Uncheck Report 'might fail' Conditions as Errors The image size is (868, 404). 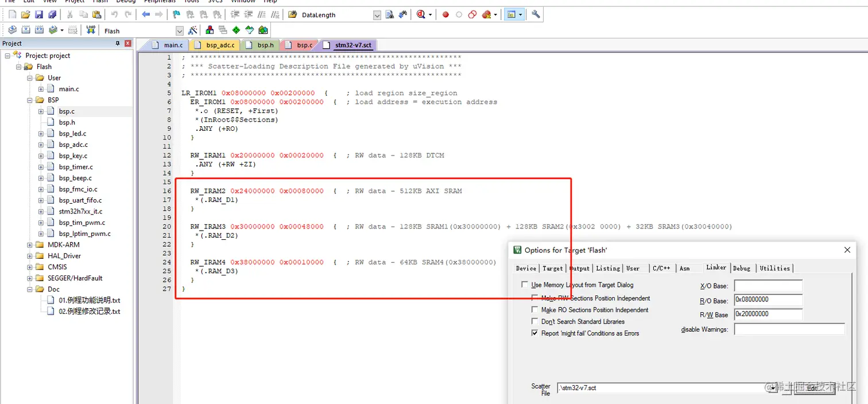pyautogui.click(x=535, y=333)
